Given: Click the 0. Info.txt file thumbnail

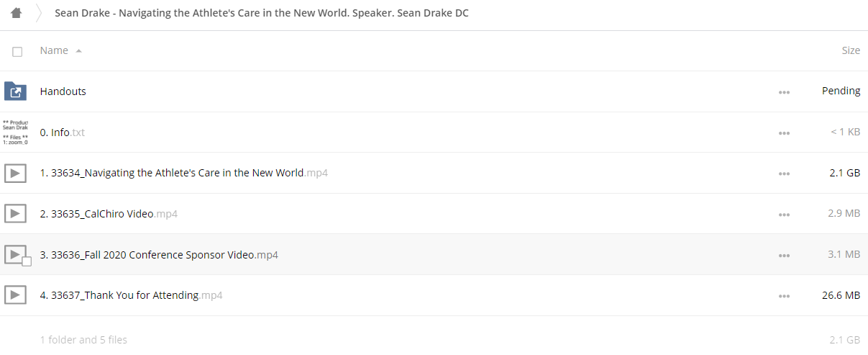Looking at the screenshot, I should coord(15,132).
